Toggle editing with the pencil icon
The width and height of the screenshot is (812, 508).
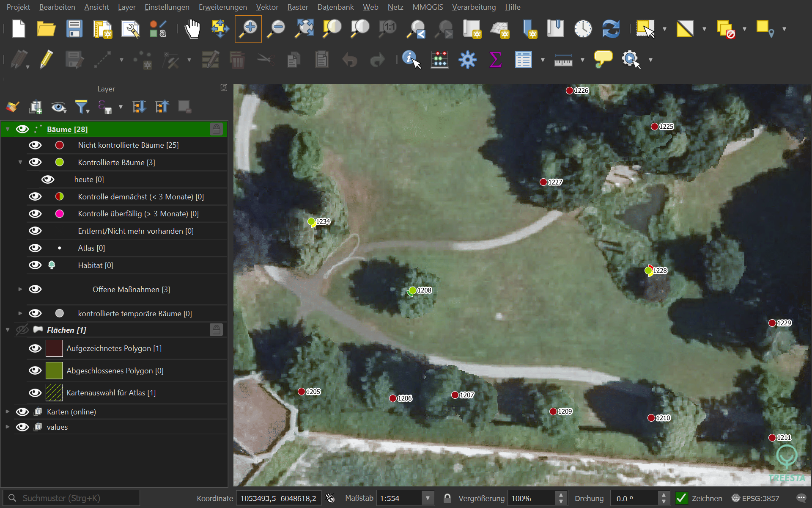tap(47, 59)
